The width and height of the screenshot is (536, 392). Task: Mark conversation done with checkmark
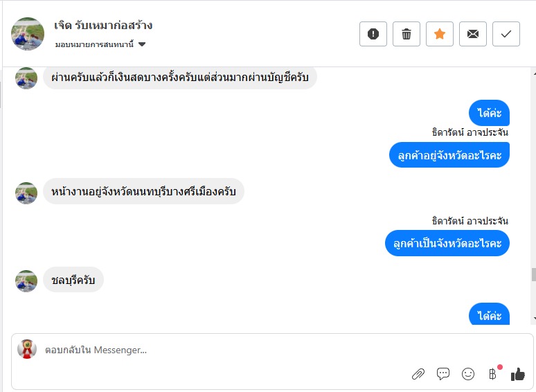[506, 34]
